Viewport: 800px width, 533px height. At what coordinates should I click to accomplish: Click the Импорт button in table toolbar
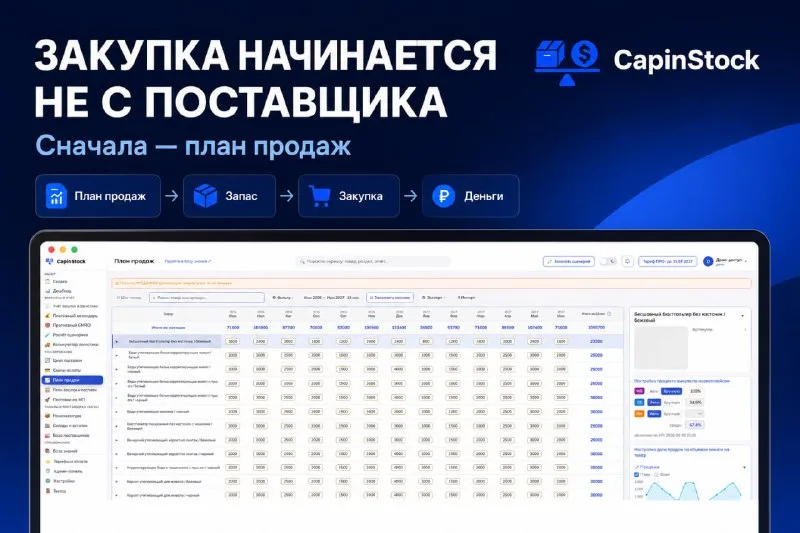(x=466, y=297)
